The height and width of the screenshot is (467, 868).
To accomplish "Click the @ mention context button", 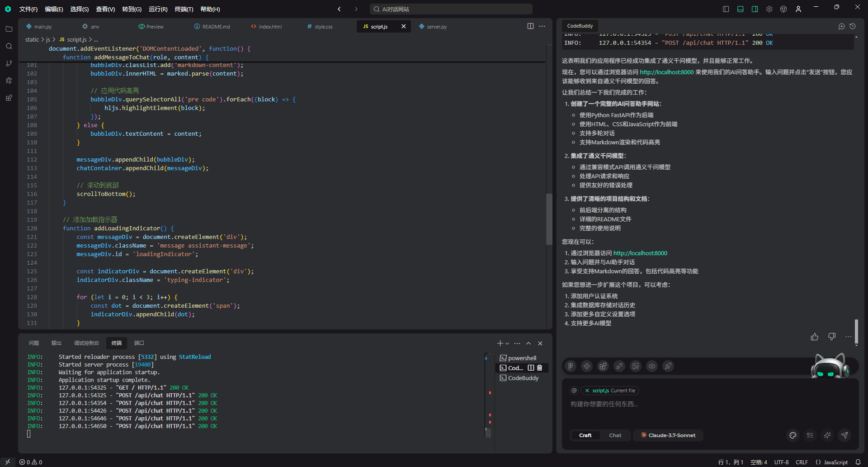I will (x=574, y=391).
